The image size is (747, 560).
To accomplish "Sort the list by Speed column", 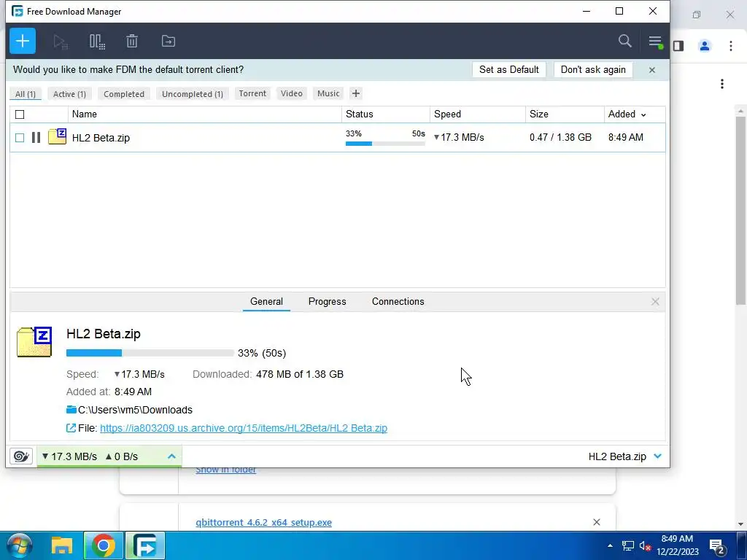I will pos(478,114).
